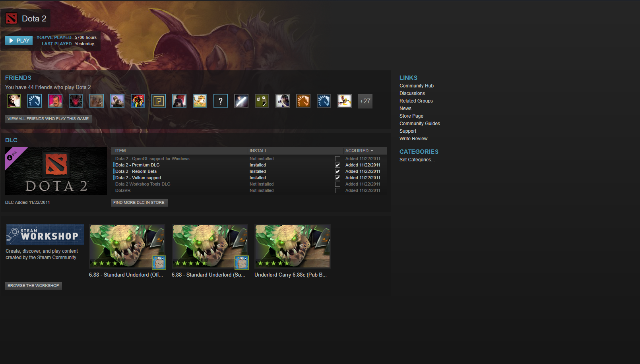
Task: Toggle OpenGL support for Windows install checkbox
Action: click(337, 159)
